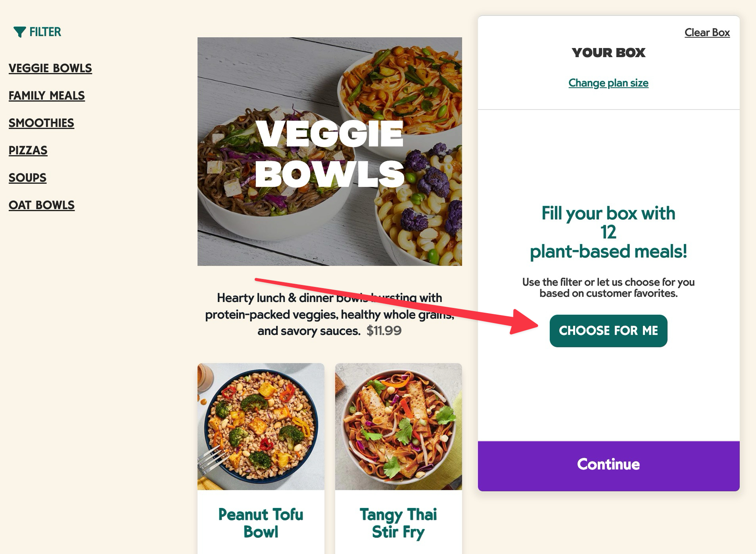Open the Tangy Thai Stir Fry photo
Screen dimensions: 756x554
(398, 427)
